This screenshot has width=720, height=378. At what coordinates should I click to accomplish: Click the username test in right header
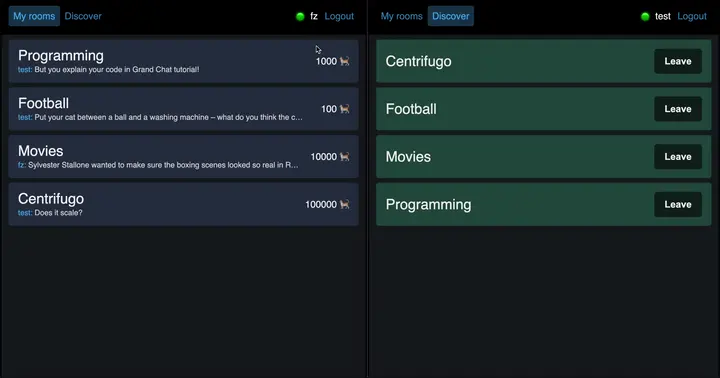(x=663, y=16)
